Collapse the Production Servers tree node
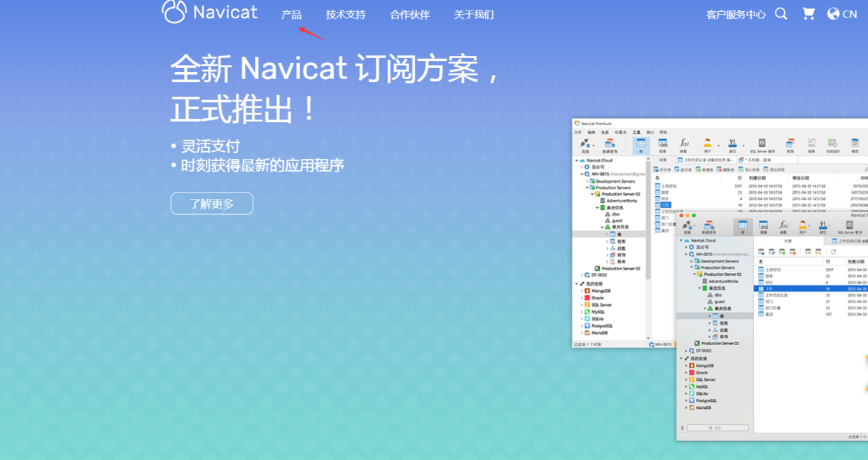868x460 pixels. coord(587,188)
